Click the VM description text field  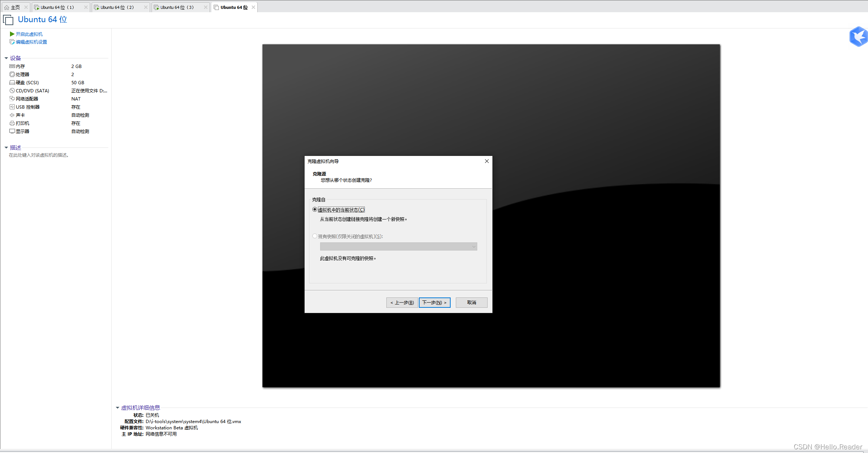tap(39, 155)
